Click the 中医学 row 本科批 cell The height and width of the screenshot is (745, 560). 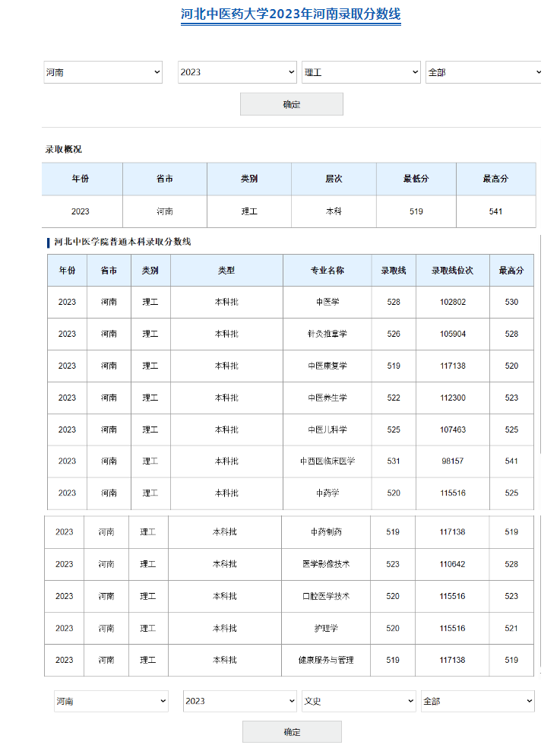(226, 303)
